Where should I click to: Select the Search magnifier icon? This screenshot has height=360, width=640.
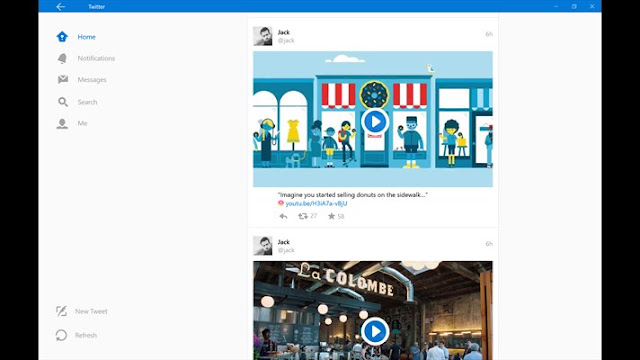[x=63, y=102]
